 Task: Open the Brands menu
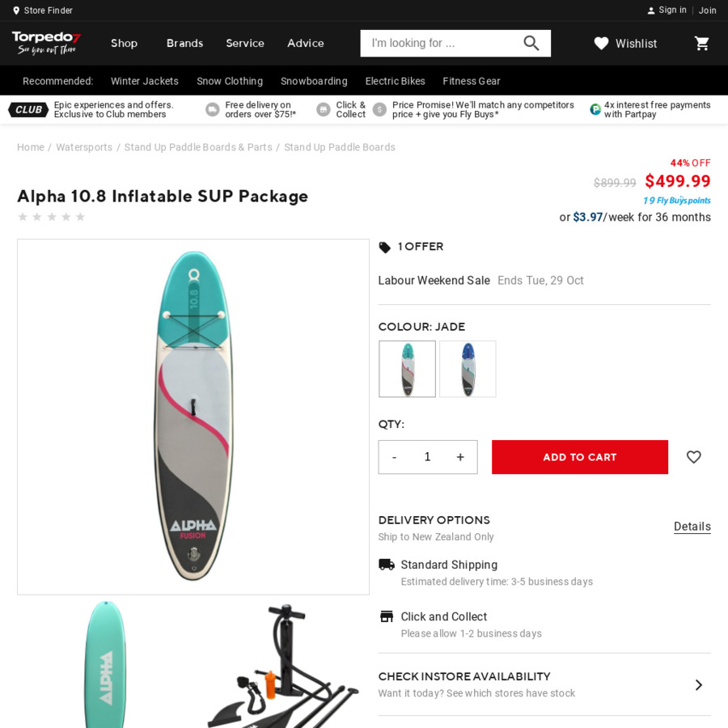click(184, 43)
